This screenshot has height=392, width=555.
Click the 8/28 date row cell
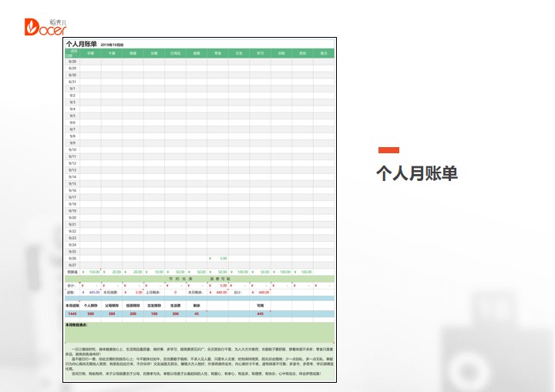click(x=72, y=61)
